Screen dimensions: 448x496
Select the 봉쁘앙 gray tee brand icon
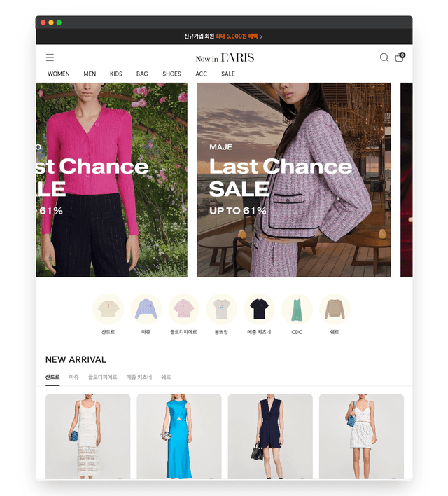pyautogui.click(x=221, y=309)
